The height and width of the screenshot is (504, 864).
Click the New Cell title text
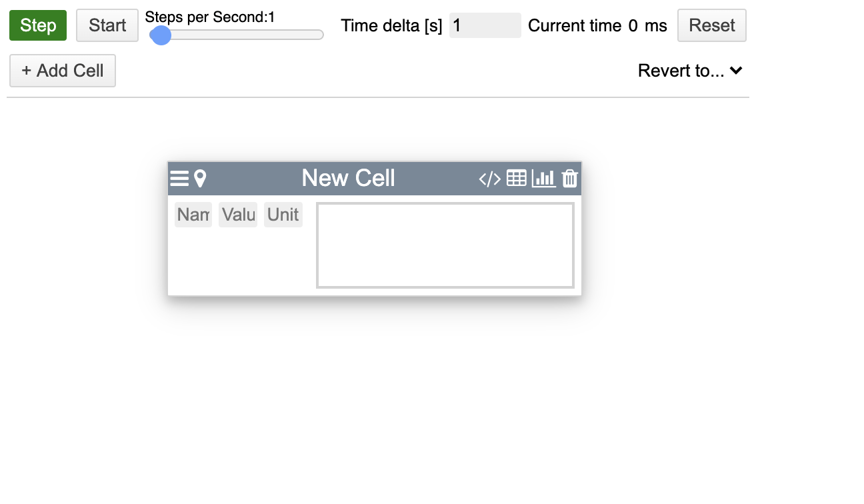(348, 178)
